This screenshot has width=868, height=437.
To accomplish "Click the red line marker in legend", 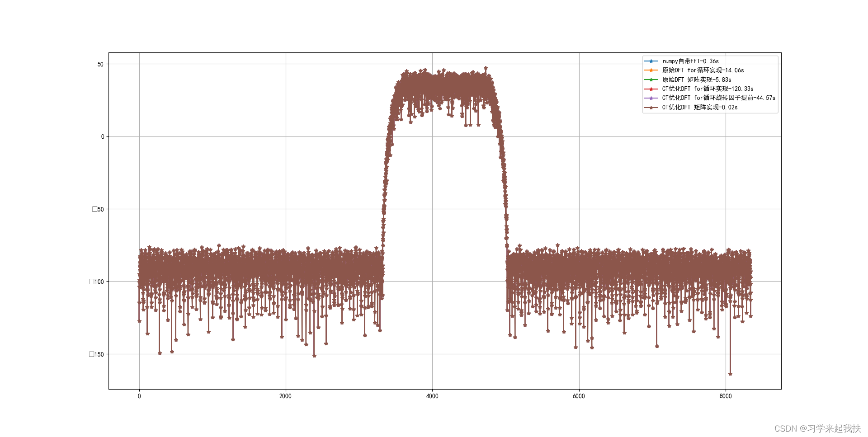I will (x=651, y=89).
